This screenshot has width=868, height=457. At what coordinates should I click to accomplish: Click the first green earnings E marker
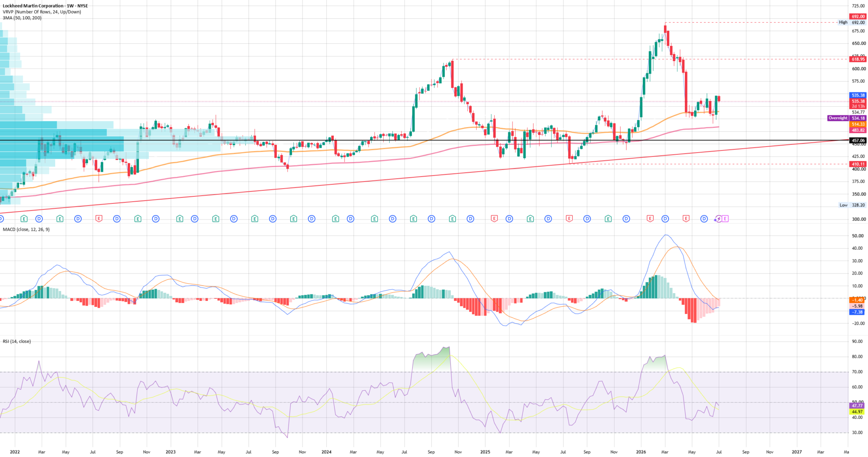click(24, 219)
